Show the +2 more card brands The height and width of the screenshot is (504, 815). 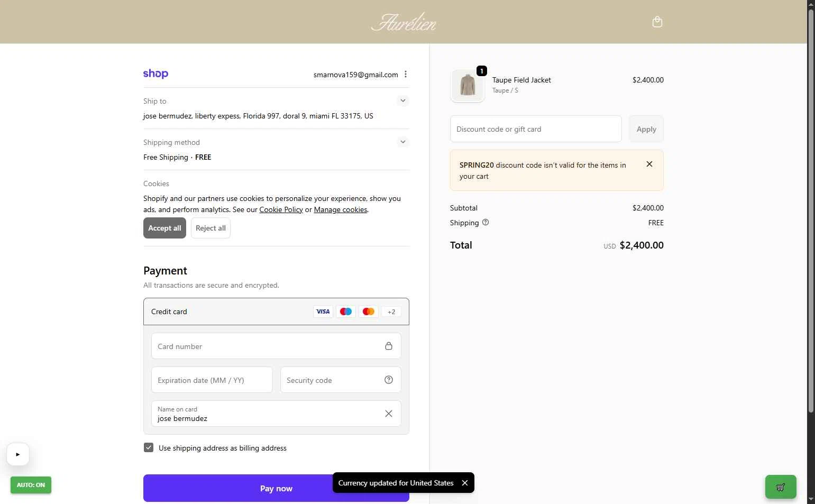pyautogui.click(x=391, y=311)
